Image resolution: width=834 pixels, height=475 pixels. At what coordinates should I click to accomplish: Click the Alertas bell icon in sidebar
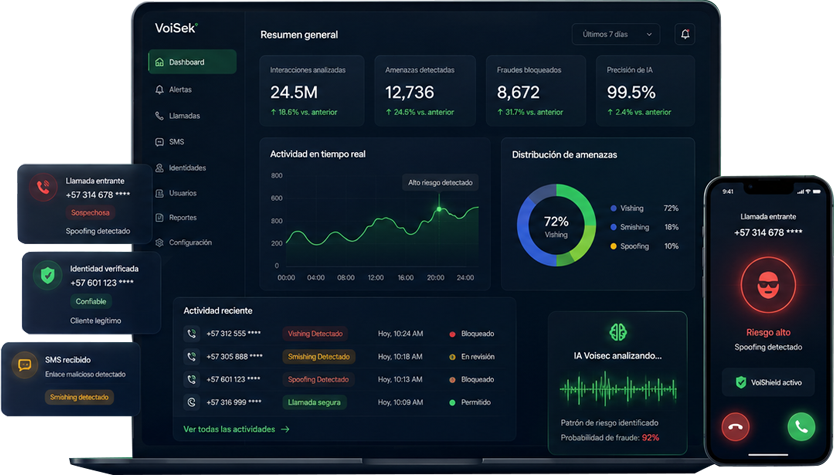[x=159, y=89]
